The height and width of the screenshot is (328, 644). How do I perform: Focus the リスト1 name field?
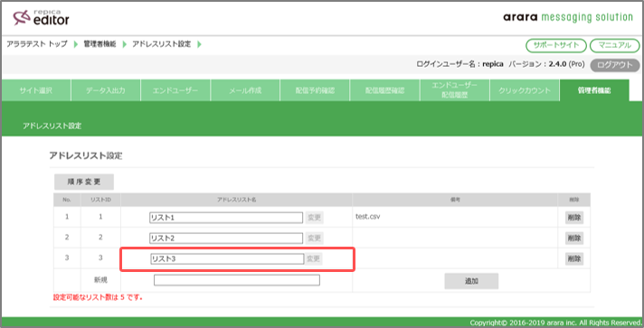226,218
